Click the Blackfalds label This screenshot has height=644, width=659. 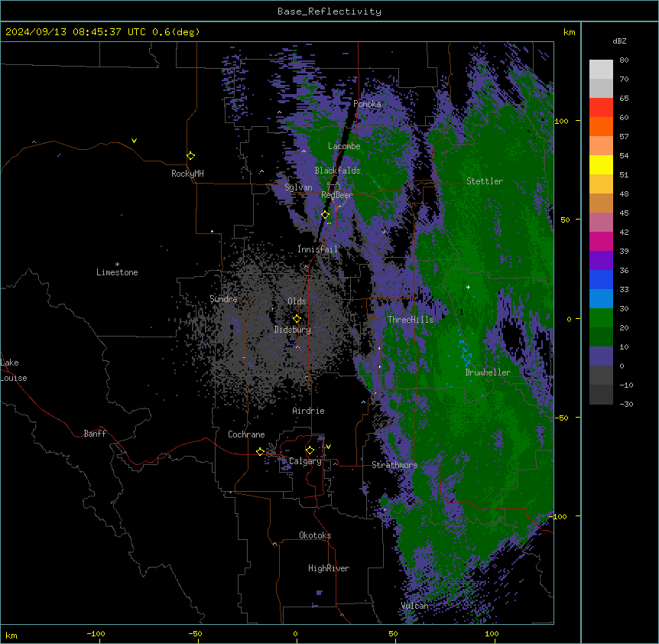point(337,171)
